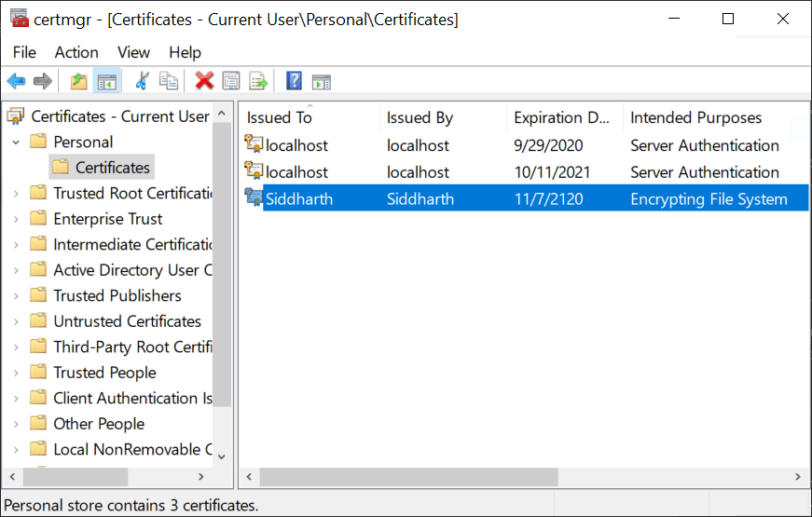Expand Local NonRemovable Certificates node

click(x=16, y=450)
